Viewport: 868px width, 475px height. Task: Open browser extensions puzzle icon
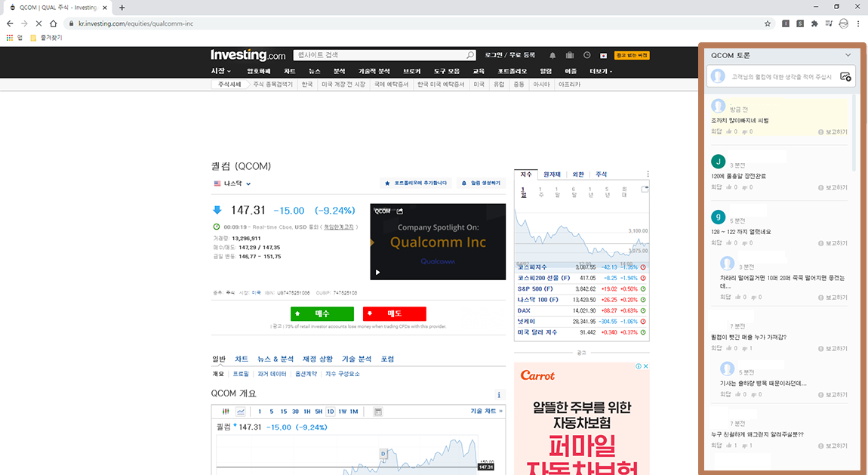coord(814,24)
